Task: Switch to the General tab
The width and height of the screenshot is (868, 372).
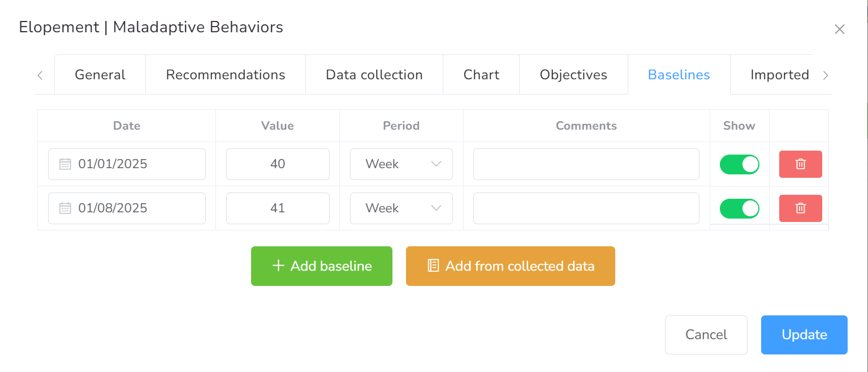Action: (x=100, y=75)
